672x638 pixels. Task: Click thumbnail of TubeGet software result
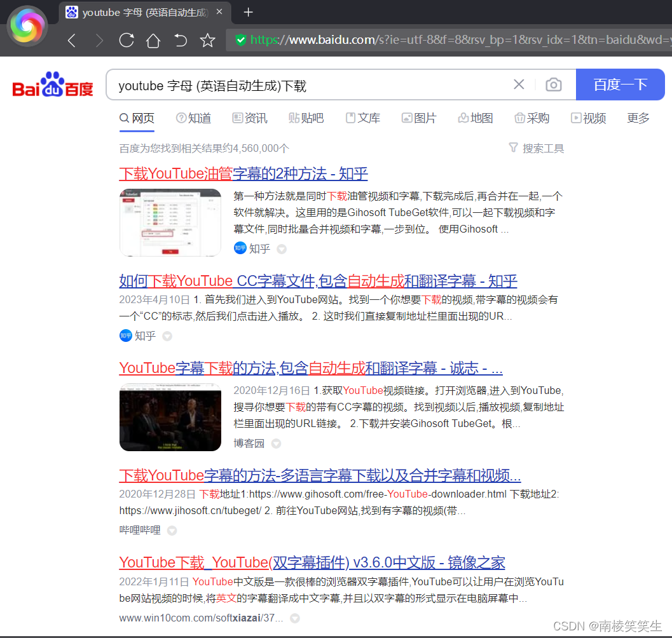tap(170, 222)
